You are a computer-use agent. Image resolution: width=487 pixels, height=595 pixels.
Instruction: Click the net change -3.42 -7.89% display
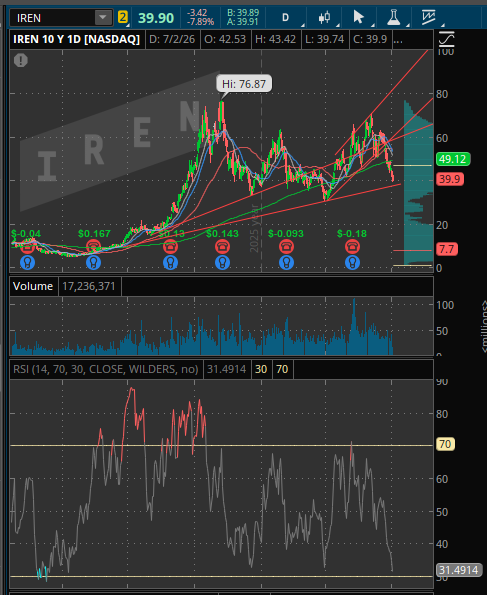coord(200,18)
